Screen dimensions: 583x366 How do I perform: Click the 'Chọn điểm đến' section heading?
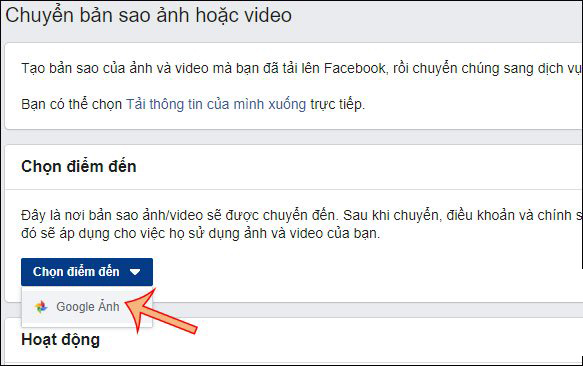coord(79,166)
